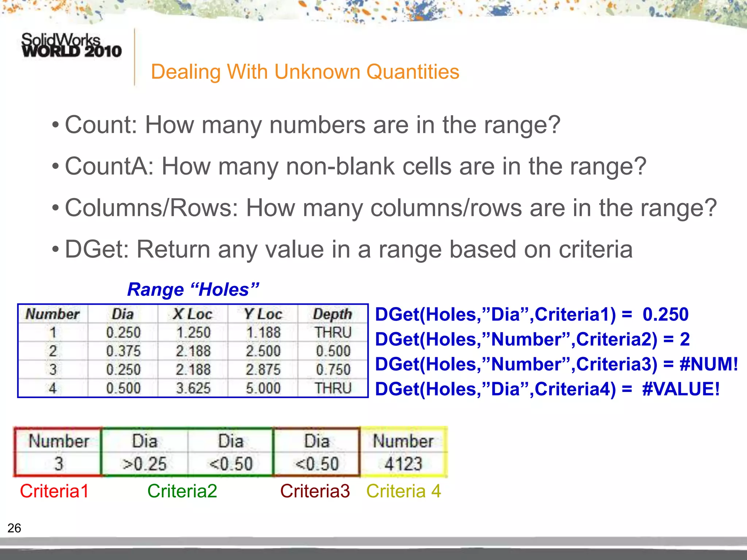
Task: Click the SolidWorks World 2010 logo
Action: click(71, 46)
